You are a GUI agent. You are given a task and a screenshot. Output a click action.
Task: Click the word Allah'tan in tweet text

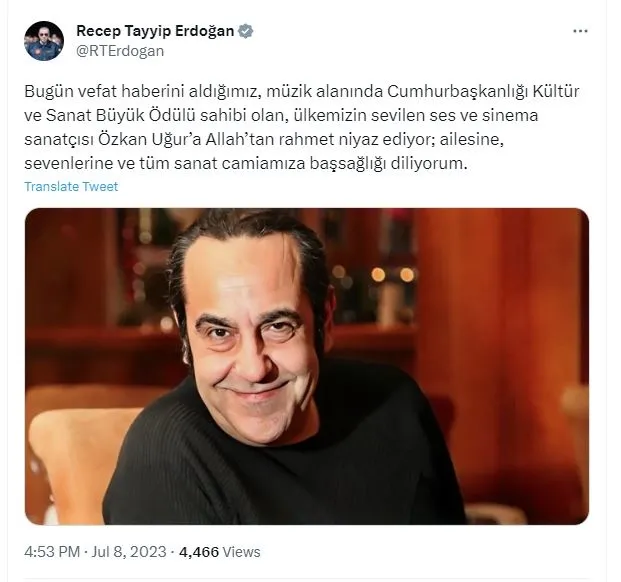point(242,140)
